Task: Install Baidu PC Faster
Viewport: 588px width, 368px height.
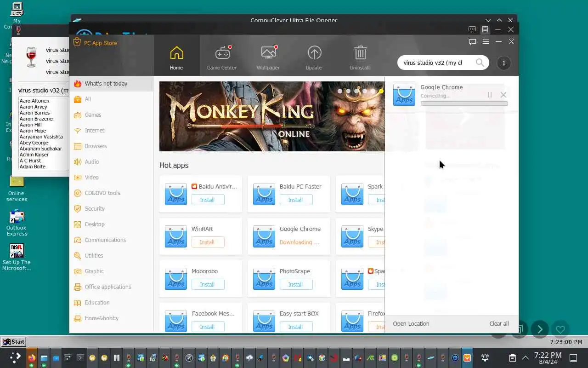Action: 295,200
